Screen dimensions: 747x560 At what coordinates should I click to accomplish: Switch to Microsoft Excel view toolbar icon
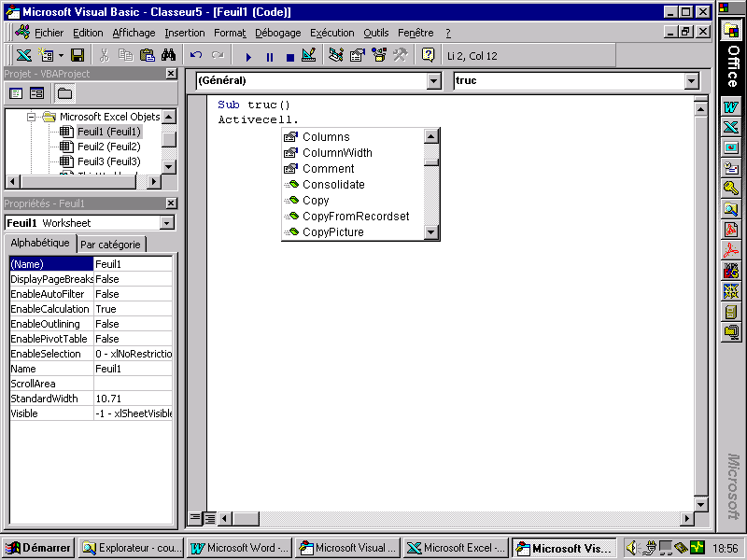tap(23, 55)
